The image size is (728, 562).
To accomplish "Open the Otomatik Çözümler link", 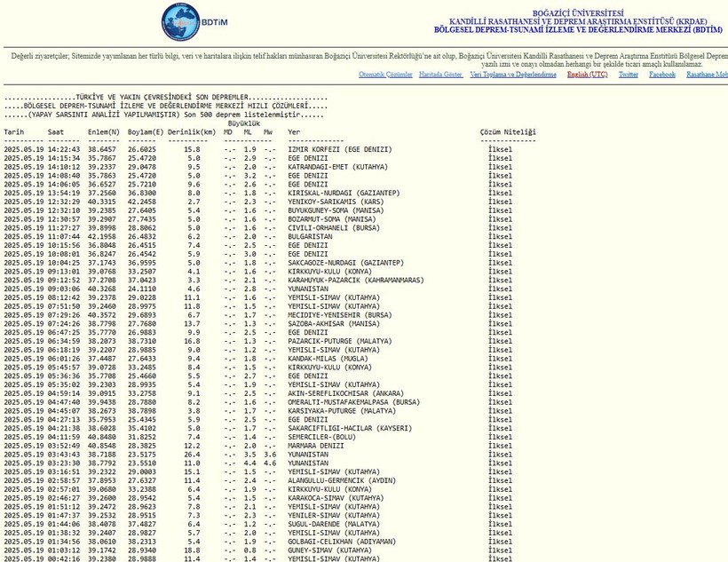I will [385, 75].
